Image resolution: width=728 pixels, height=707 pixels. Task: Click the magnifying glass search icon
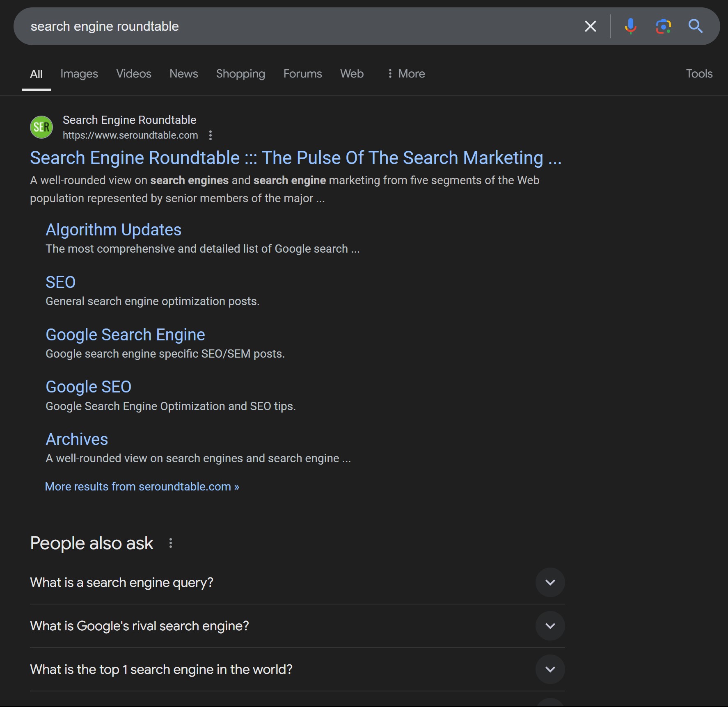pos(696,26)
